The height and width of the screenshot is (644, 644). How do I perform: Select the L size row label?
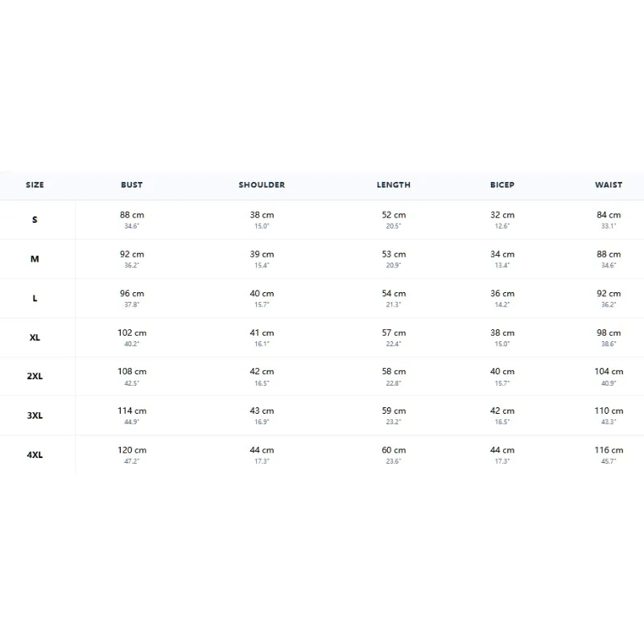(35, 298)
